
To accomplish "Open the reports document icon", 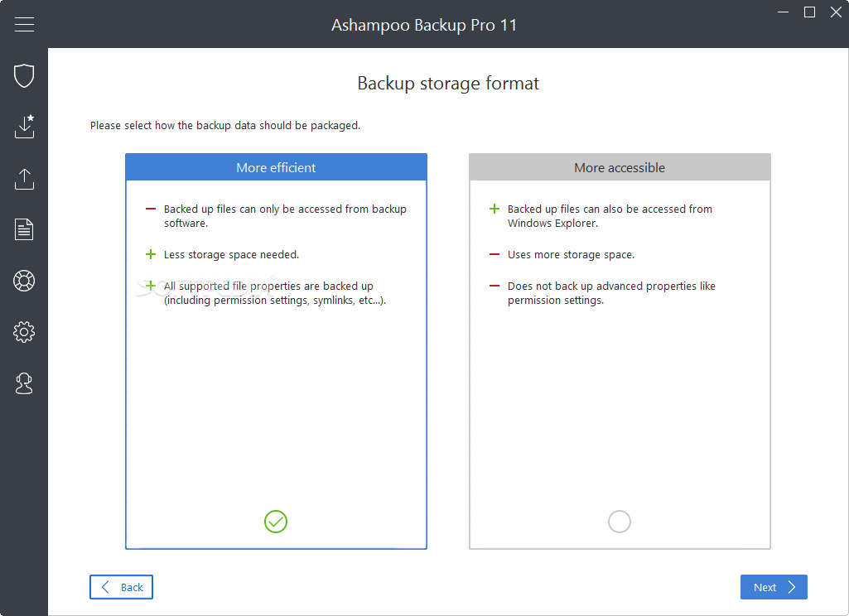I will point(24,229).
